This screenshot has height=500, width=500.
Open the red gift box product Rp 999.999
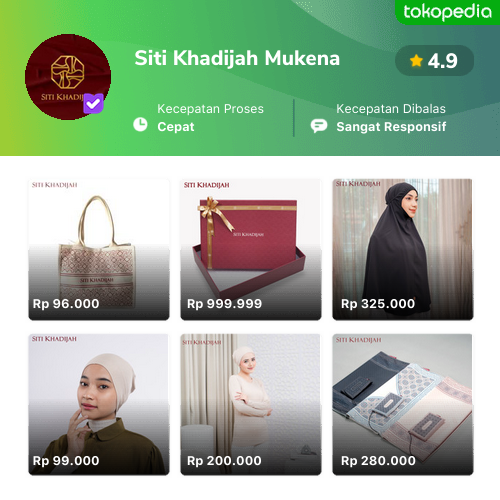coord(251,250)
